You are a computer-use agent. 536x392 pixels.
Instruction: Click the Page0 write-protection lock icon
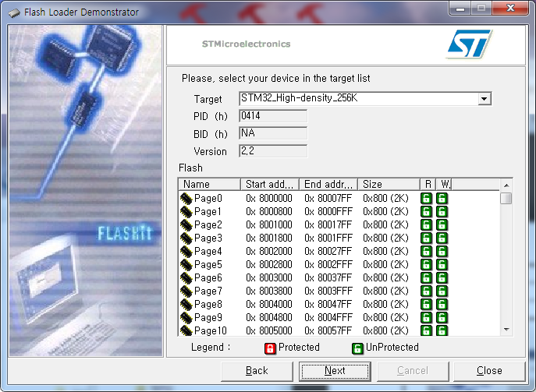[442, 199]
